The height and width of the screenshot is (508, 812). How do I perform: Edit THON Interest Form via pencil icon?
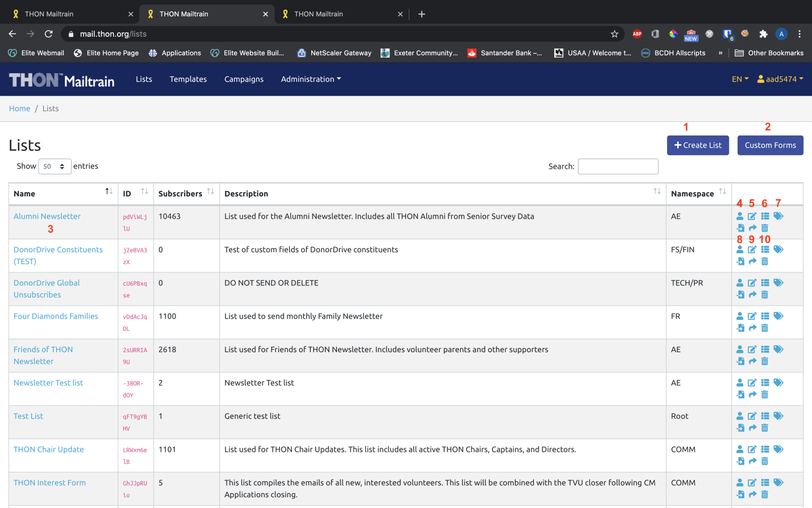752,483
